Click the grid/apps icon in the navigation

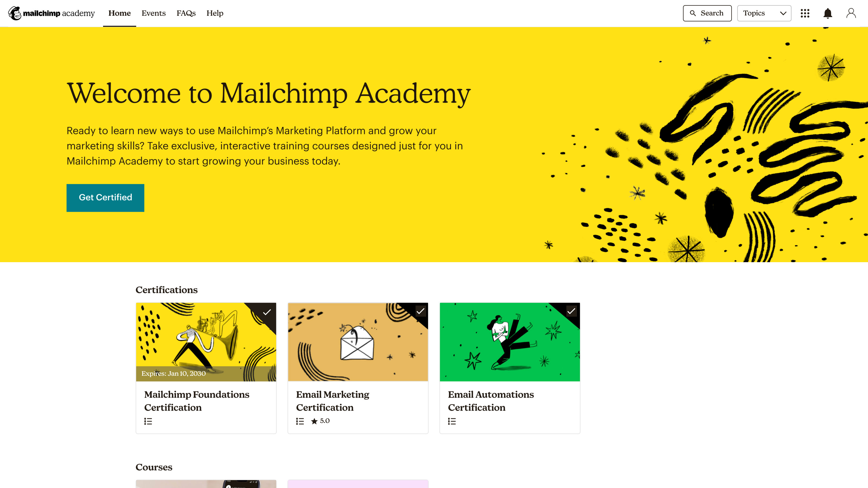click(x=805, y=13)
